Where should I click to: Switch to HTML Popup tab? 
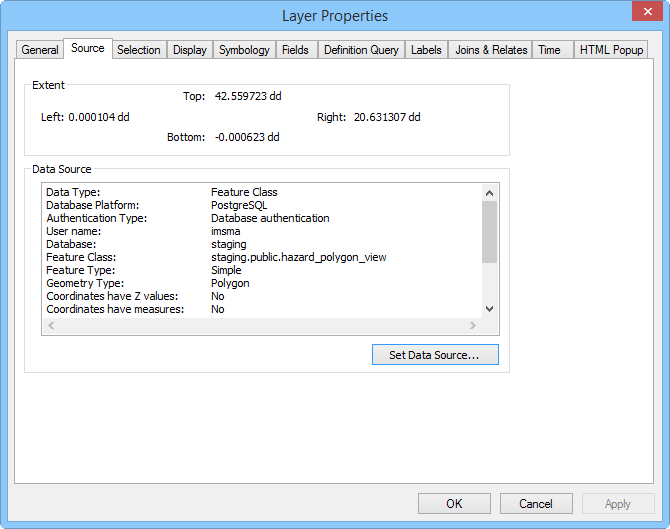coord(610,50)
